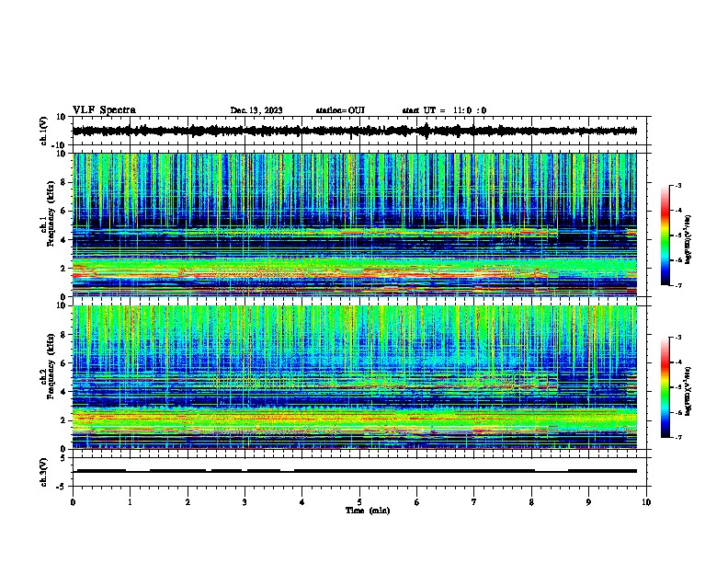Click the log(PSD) unit label beside ch.1 colorbar
Image resolution: width=728 pixels, height=563 pixels.
(688, 240)
